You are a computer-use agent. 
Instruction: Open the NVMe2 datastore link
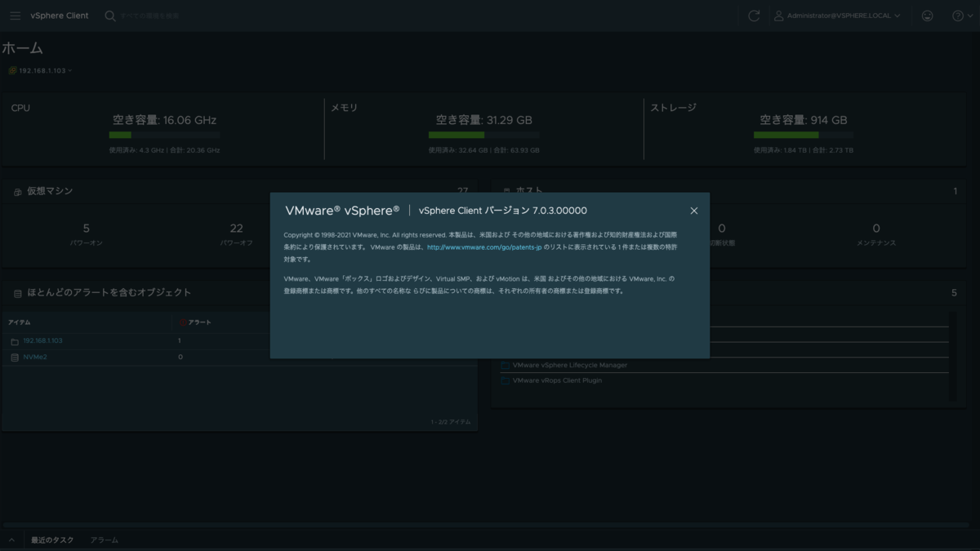pos(35,357)
